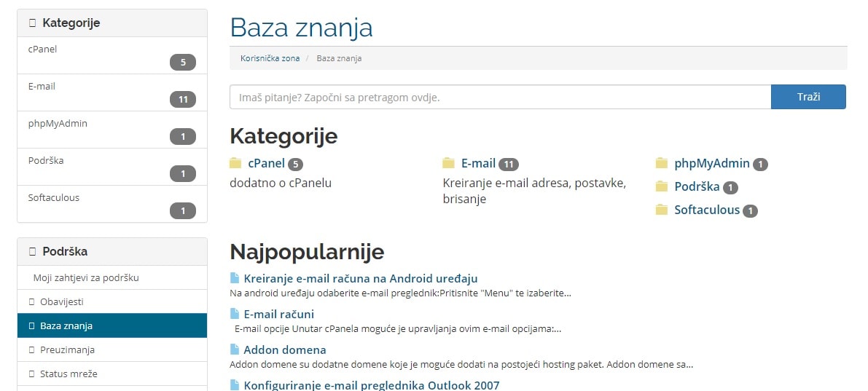This screenshot has width=868, height=391.
Task: Click the folder icon beside E-mail category
Action: pyautogui.click(x=449, y=163)
